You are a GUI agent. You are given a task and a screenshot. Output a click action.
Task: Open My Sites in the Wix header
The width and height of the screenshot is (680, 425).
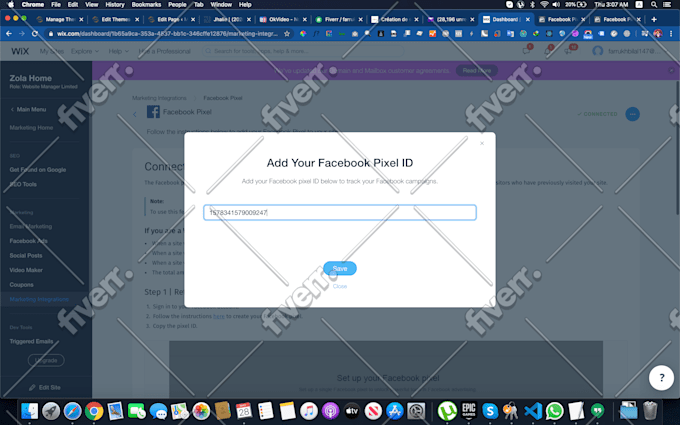[52, 51]
